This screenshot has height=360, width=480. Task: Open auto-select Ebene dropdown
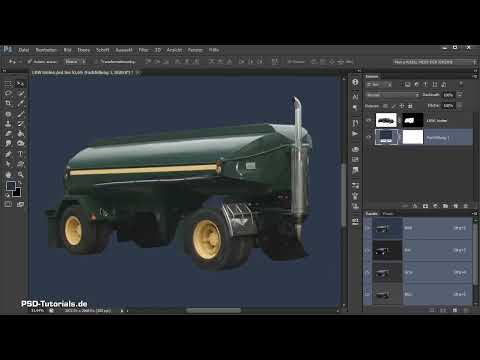pyautogui.click(x=75, y=62)
